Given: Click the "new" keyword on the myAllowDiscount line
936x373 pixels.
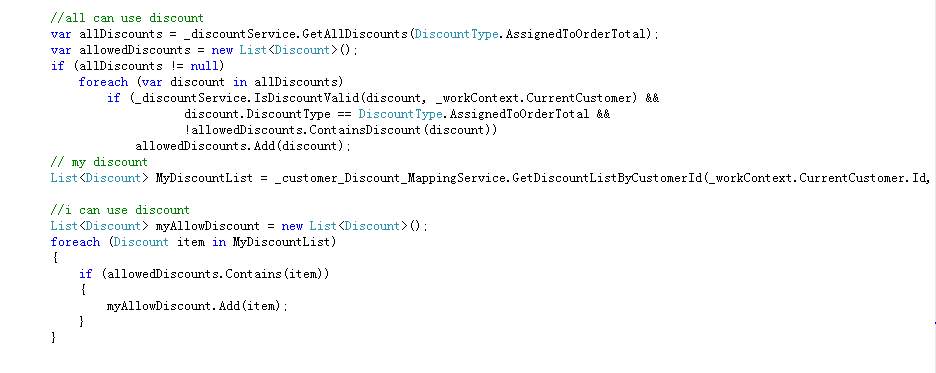Looking at the screenshot, I should click(x=292, y=226).
